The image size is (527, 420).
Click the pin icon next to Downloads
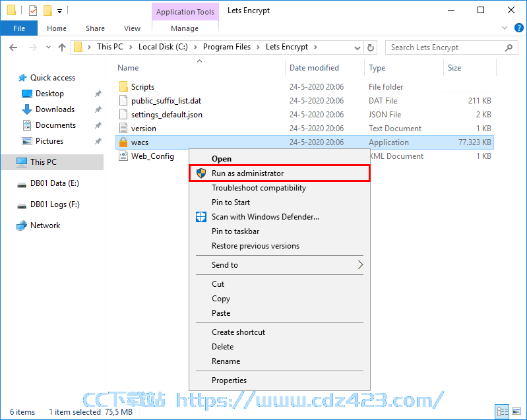[x=98, y=109]
